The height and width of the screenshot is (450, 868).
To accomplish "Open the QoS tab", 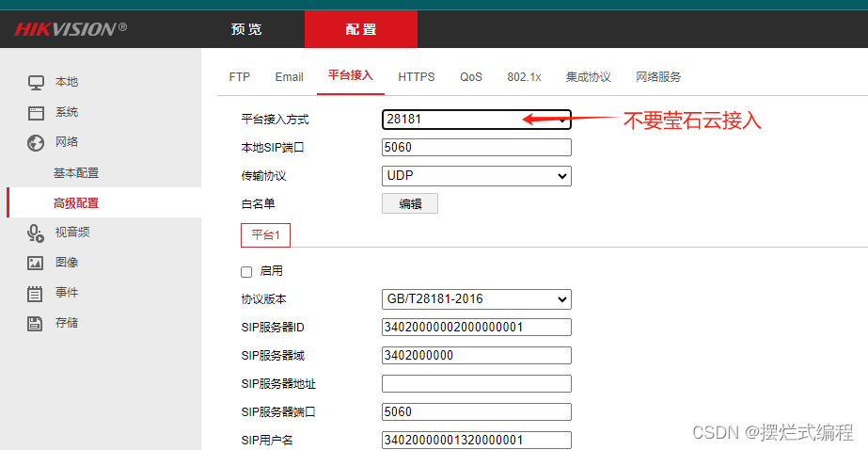I will pyautogui.click(x=471, y=77).
